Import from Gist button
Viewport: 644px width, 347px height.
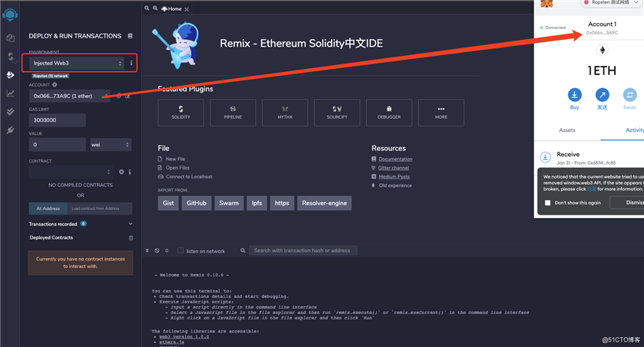tap(168, 203)
